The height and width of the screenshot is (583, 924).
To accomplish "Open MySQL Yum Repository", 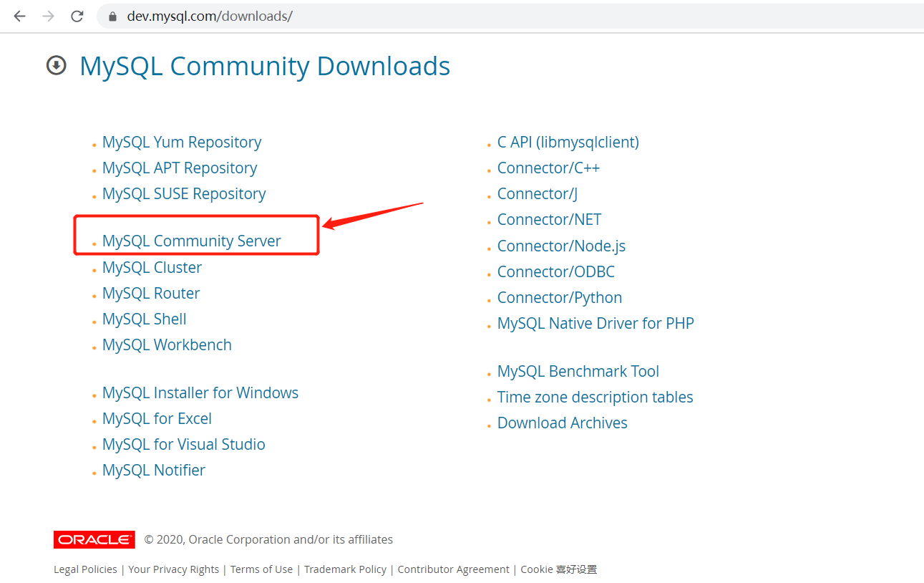I will 182,142.
